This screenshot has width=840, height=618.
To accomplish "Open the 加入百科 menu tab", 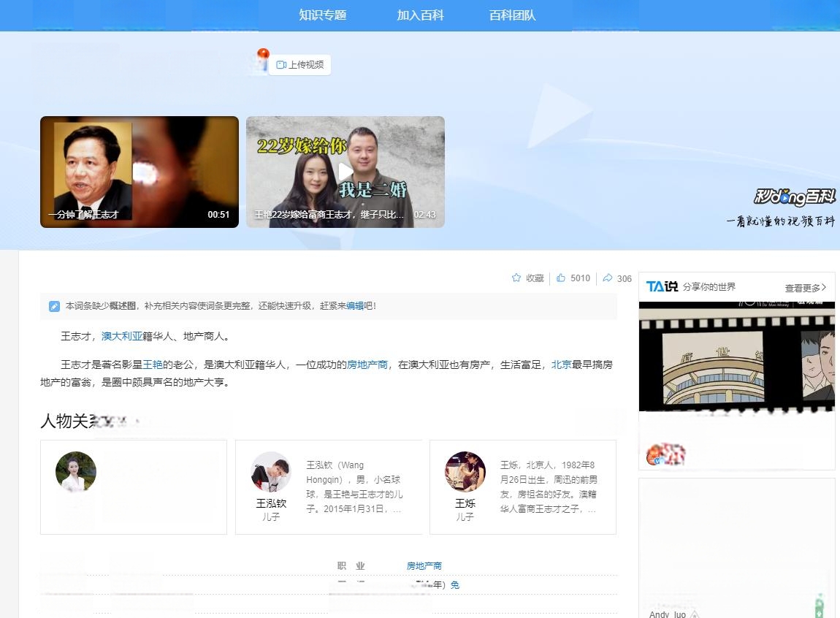I will tap(420, 15).
